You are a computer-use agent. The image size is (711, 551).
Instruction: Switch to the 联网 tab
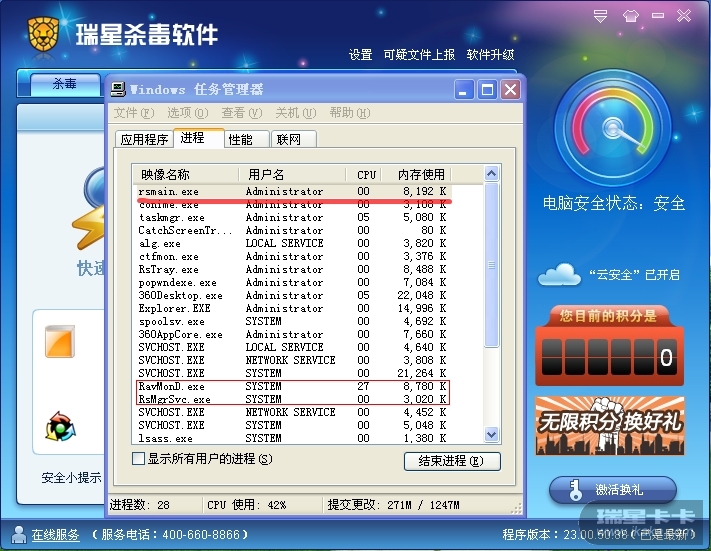(294, 139)
